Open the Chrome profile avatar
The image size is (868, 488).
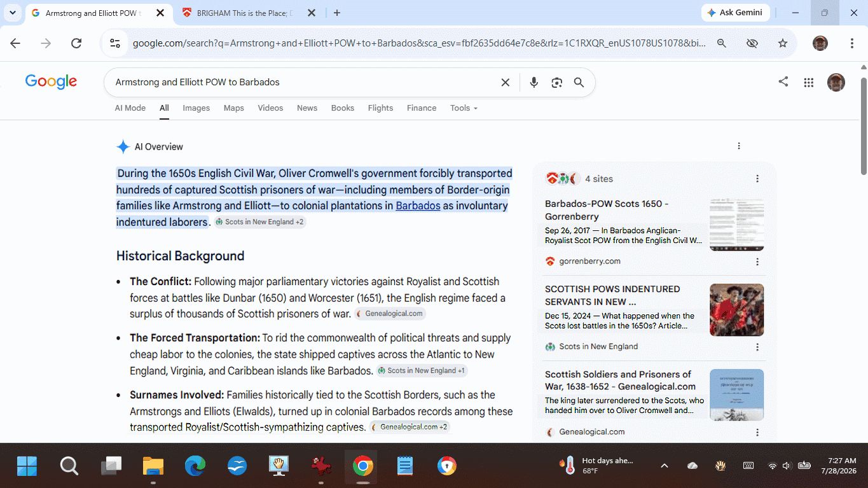click(820, 43)
